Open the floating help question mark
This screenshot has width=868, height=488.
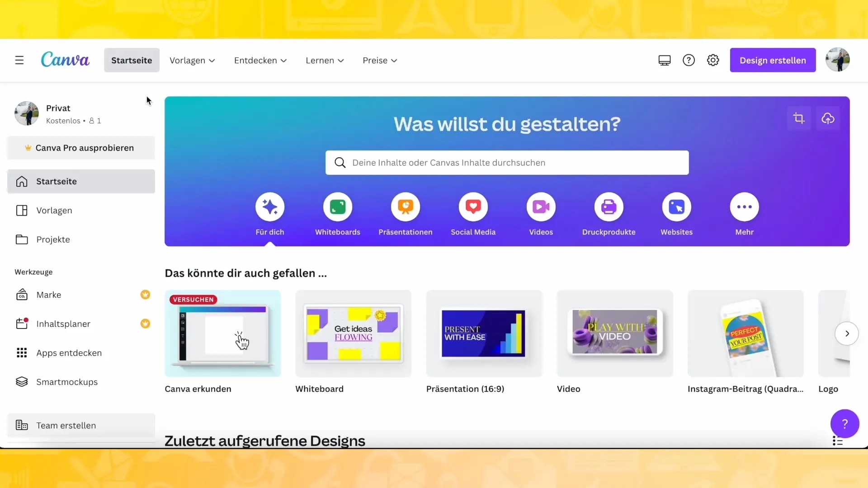[x=845, y=423]
